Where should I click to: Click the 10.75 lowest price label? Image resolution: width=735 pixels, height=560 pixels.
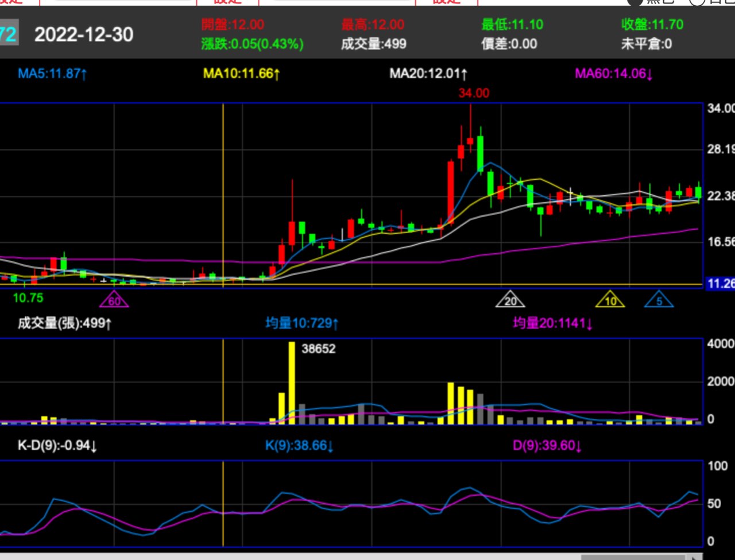click(x=28, y=298)
